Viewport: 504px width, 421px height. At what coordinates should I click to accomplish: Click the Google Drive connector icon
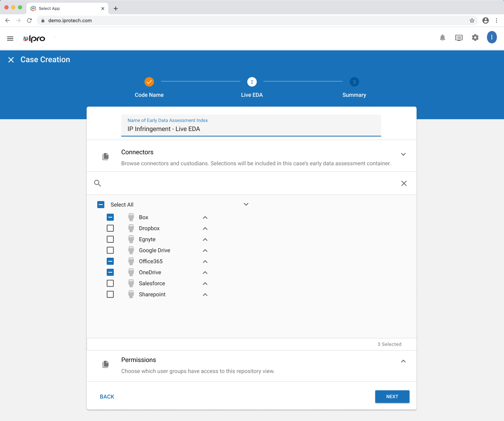(x=131, y=250)
